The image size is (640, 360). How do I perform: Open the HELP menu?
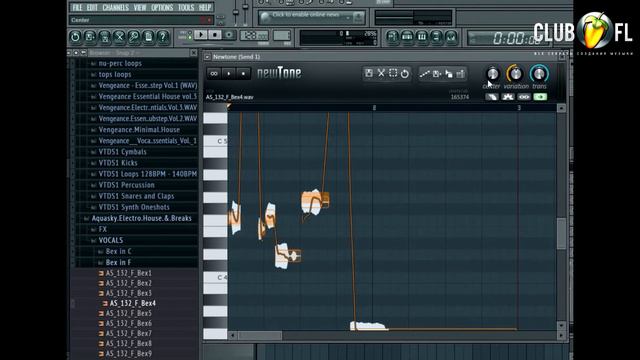click(205, 7)
